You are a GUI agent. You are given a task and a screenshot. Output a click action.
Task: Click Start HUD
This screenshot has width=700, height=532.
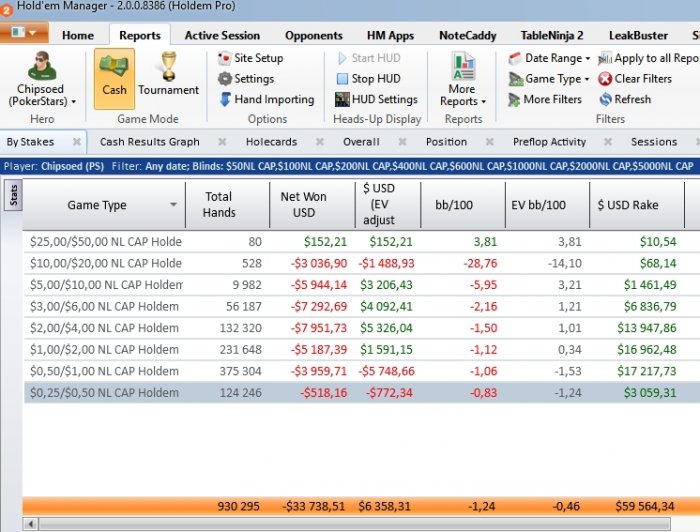pos(369,58)
